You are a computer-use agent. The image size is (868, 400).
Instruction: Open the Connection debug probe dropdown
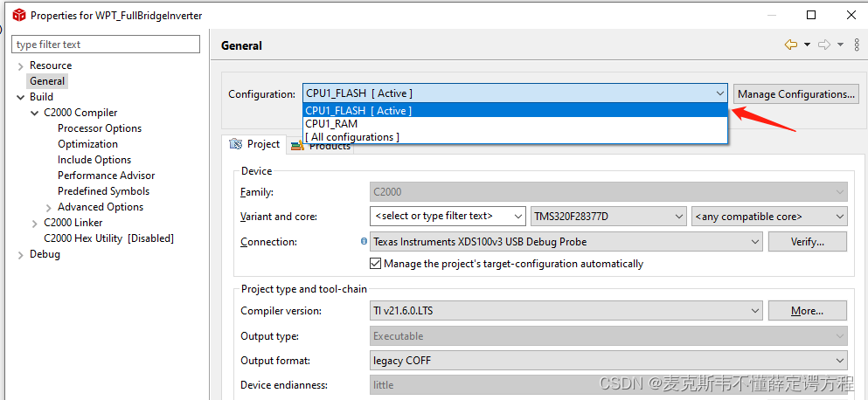tap(566, 242)
